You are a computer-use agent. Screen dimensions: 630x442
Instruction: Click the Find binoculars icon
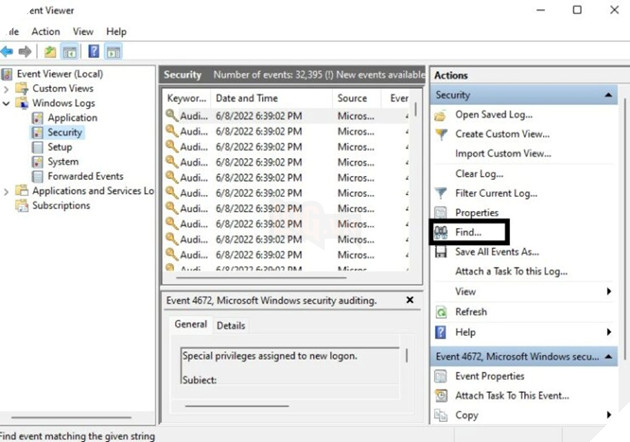[442, 232]
